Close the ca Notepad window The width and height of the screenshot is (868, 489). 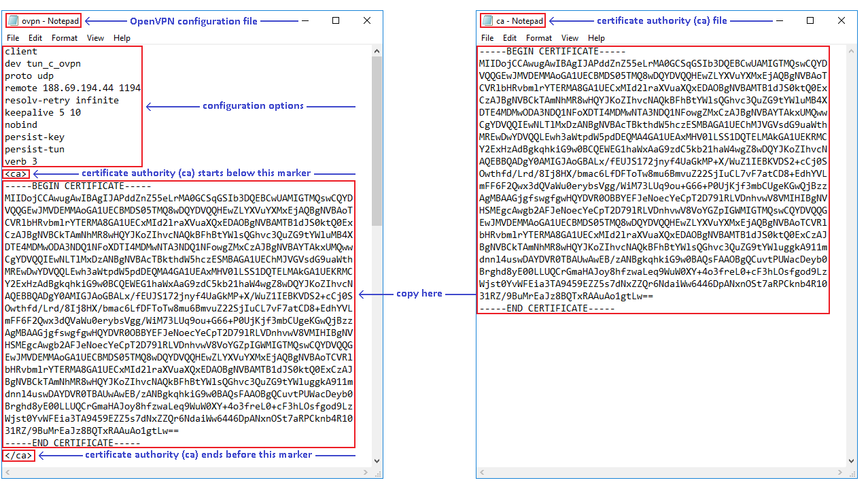(841, 21)
